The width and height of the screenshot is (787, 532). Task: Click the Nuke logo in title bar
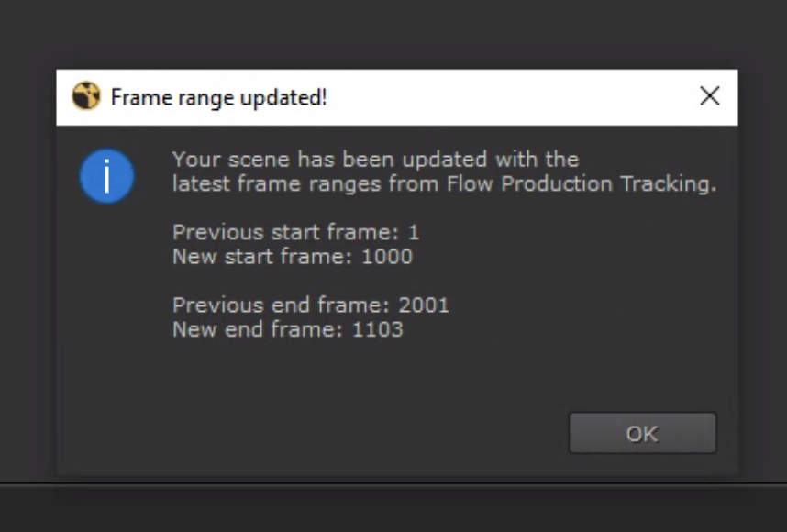coord(86,96)
